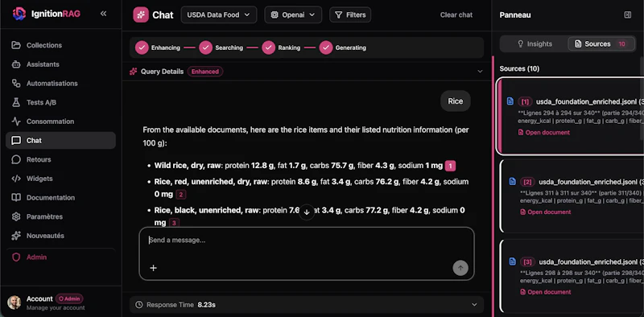Click the send arrow button

pos(460,268)
